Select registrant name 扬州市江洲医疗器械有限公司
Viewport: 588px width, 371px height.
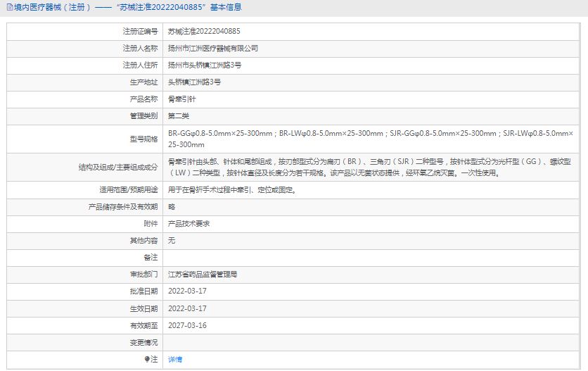(x=213, y=49)
